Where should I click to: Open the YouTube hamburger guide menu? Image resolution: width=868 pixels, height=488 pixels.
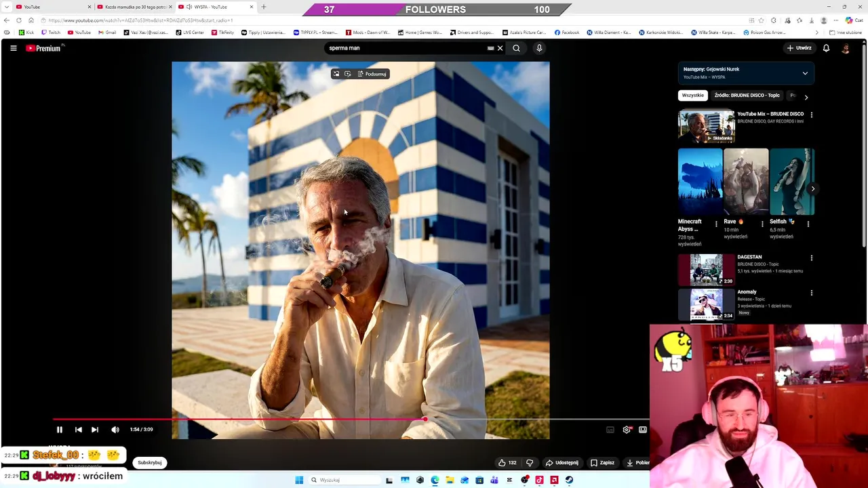coord(14,48)
